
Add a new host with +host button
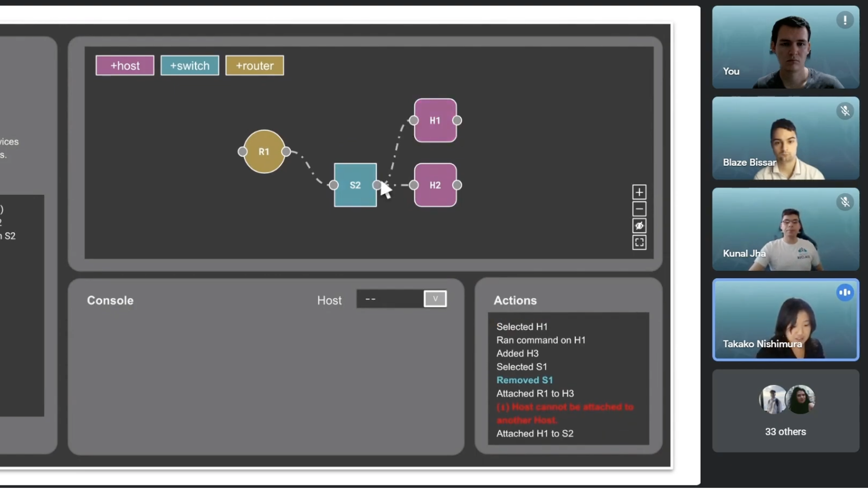pyautogui.click(x=125, y=66)
